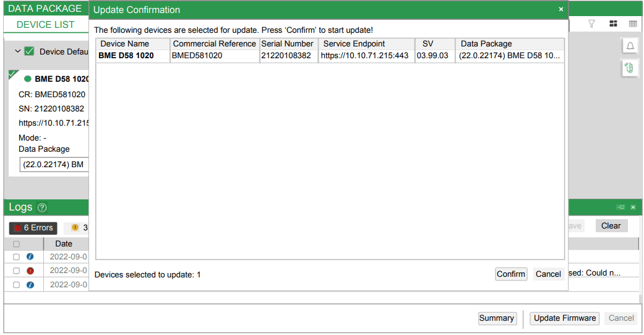Click the first log's info icon
This screenshot has width=644, height=335.
click(x=30, y=256)
